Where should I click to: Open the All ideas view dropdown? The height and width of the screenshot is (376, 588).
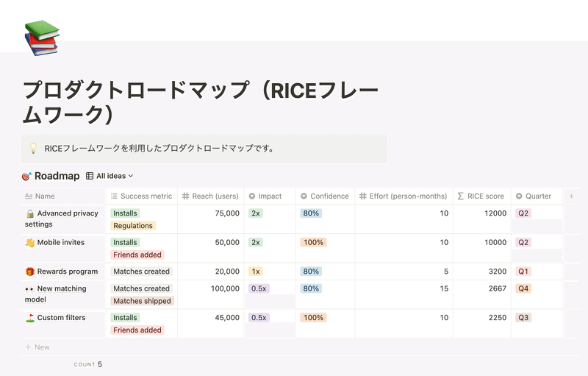(x=115, y=176)
